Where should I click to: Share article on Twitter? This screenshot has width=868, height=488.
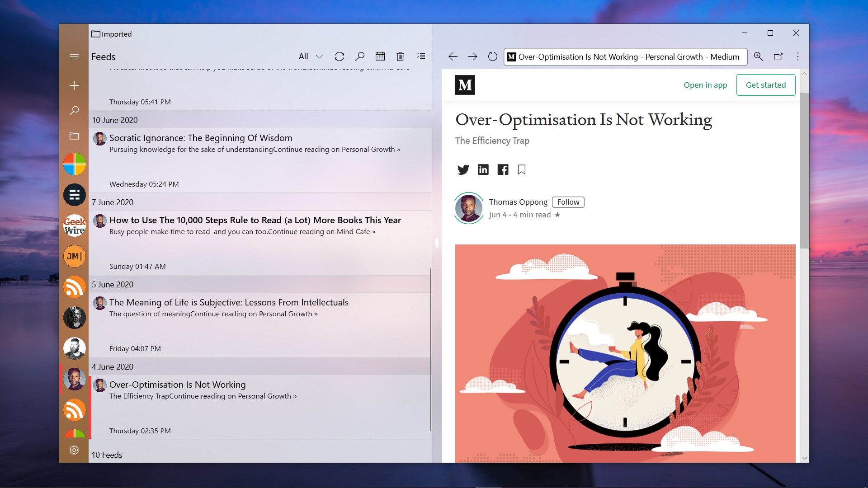click(463, 169)
